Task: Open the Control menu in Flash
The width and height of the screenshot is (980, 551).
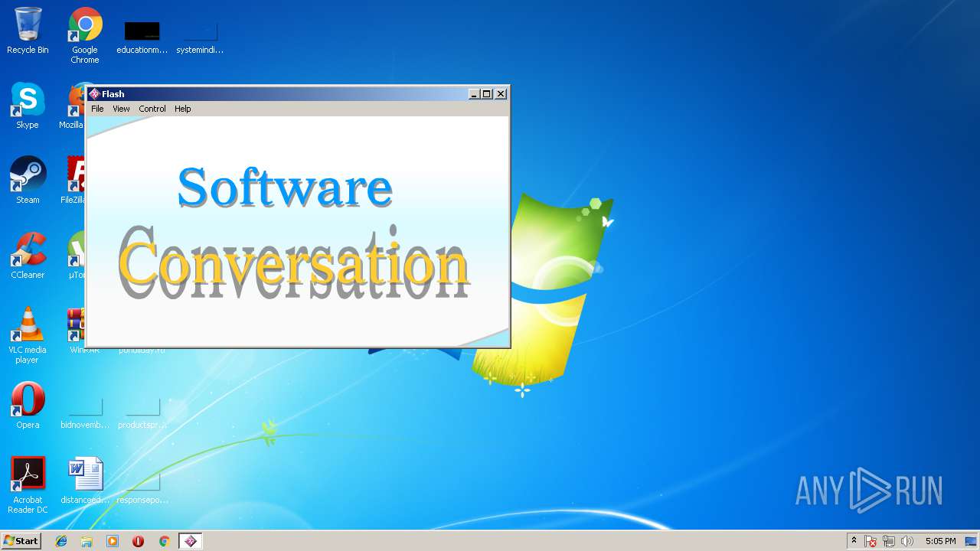Action: 152,109
